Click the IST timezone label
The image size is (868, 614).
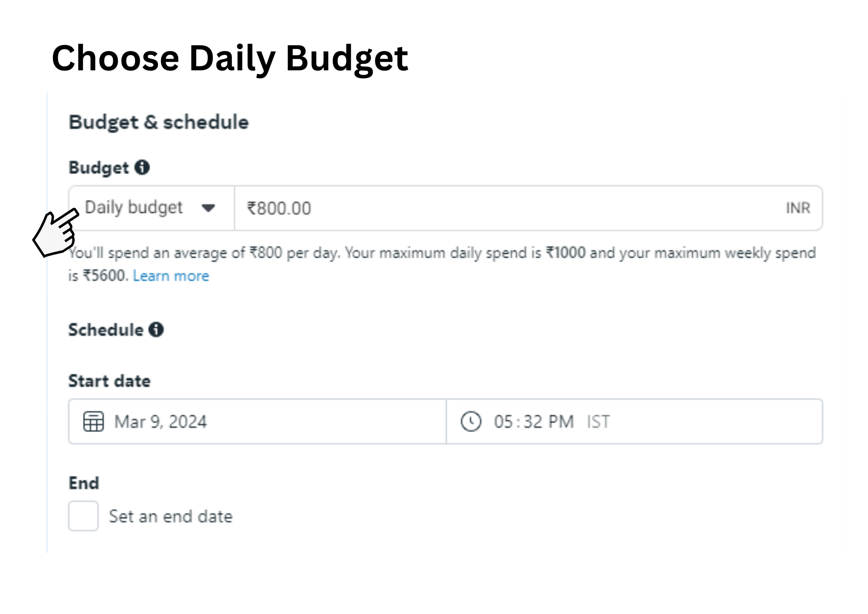pyautogui.click(x=598, y=422)
